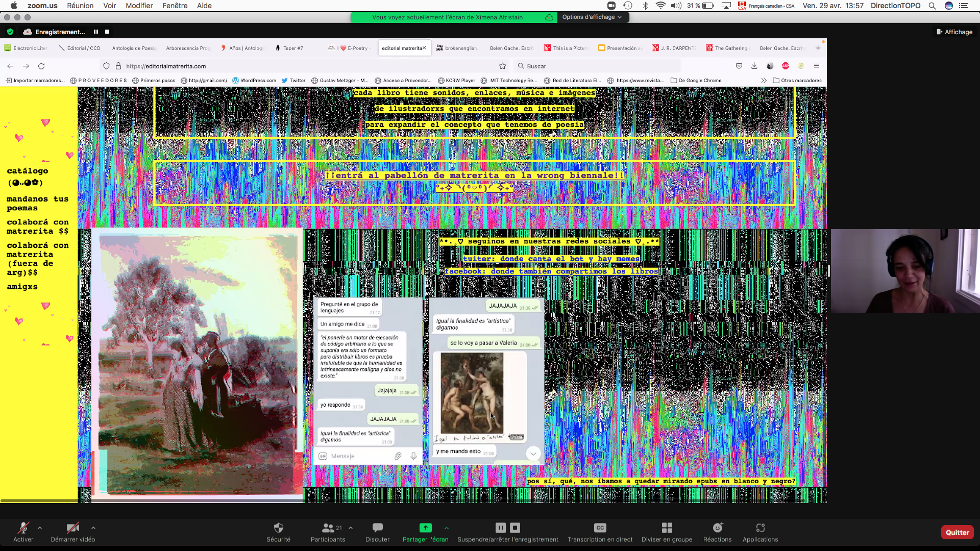
Task: Click the catálogo sidebar link
Action: click(x=27, y=176)
